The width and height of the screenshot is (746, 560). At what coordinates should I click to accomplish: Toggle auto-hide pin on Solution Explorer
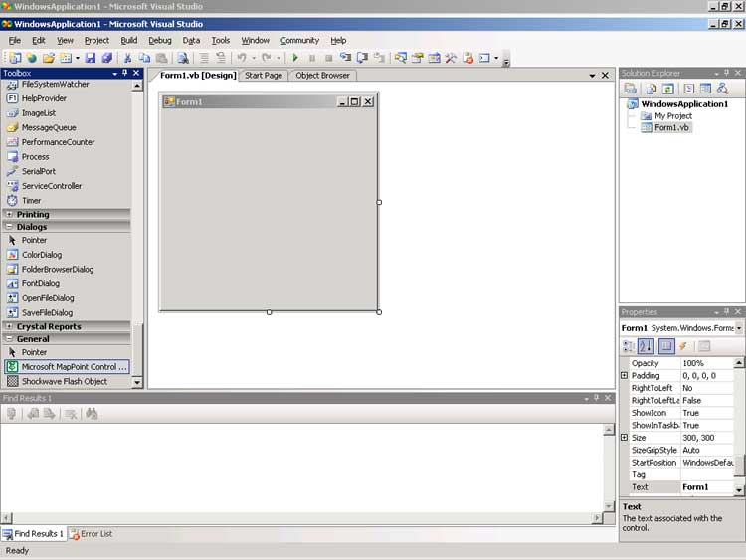point(726,73)
